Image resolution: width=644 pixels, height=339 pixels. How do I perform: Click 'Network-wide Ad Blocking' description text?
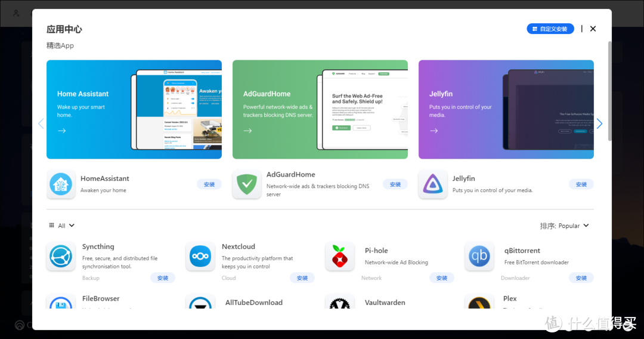397,263
